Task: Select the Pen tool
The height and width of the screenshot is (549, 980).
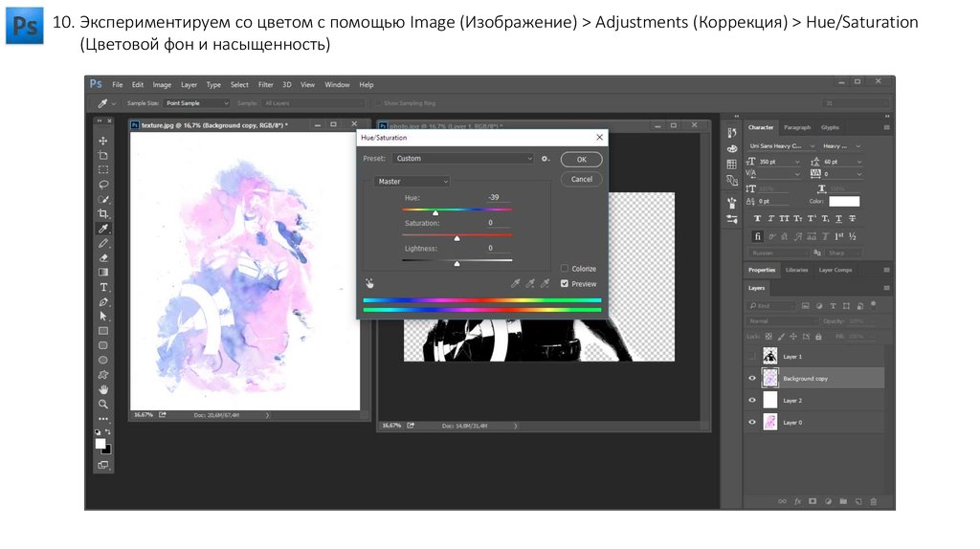Action: [103, 302]
